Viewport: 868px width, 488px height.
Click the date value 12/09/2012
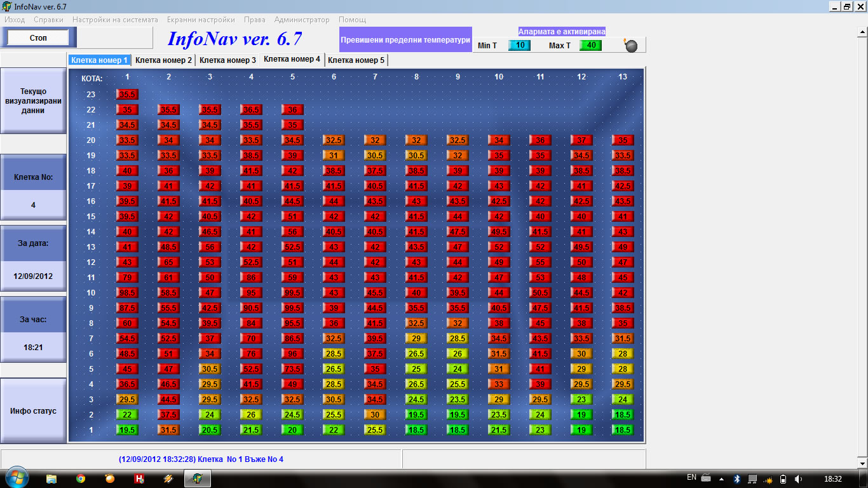(x=33, y=276)
